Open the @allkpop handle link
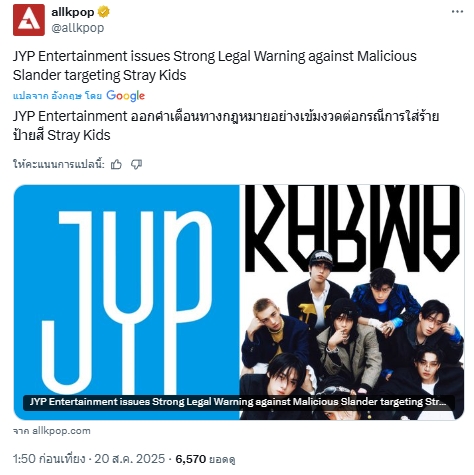This screenshot has height=475, width=474. click(77, 28)
